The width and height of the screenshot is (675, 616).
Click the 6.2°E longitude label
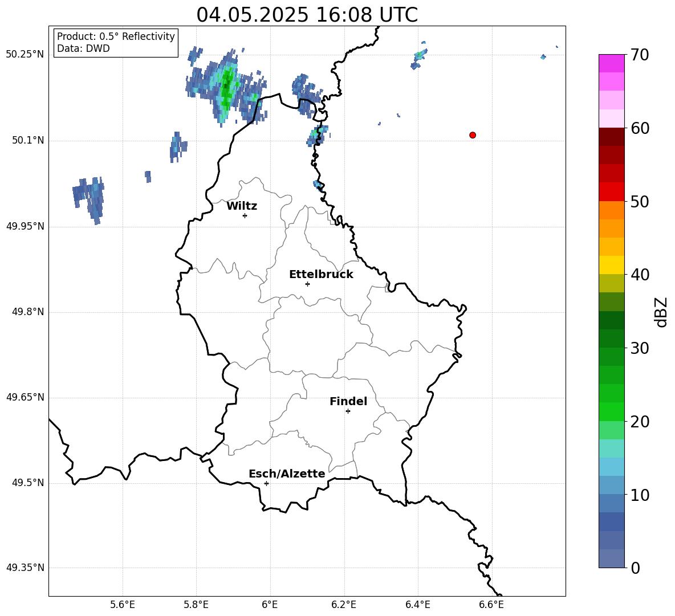(x=344, y=605)
